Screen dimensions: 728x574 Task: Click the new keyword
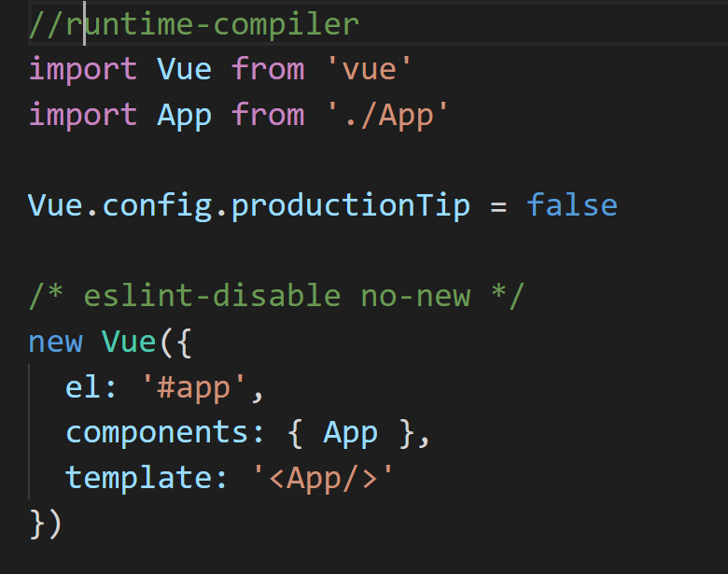[55, 342]
